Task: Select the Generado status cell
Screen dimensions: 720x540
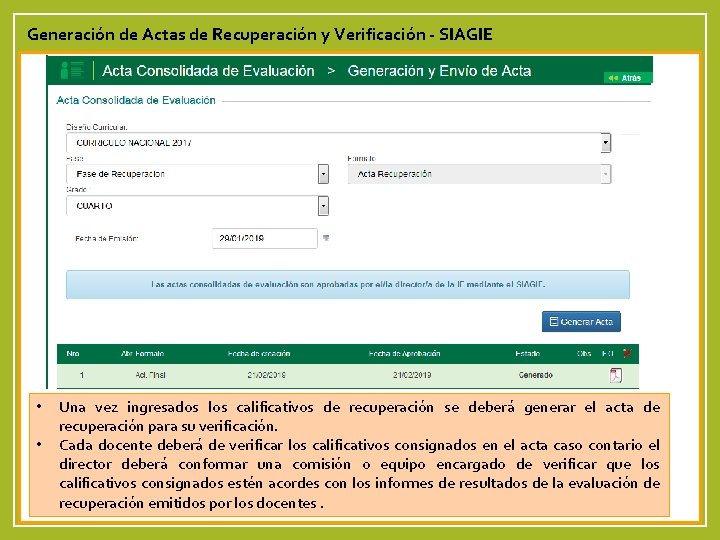Action: pyautogui.click(x=535, y=375)
